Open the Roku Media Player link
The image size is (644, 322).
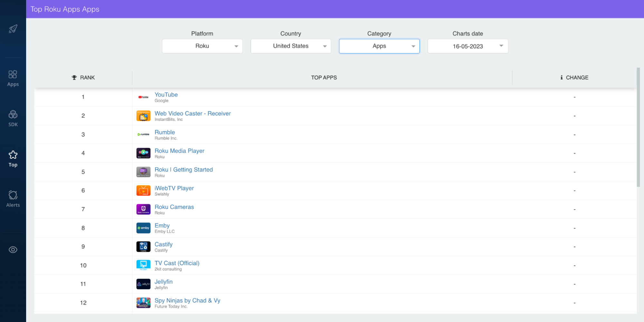click(179, 151)
